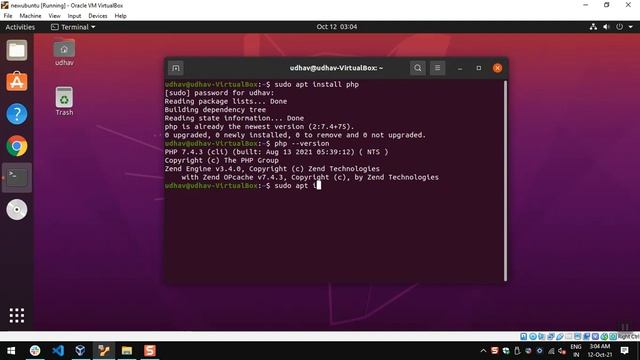Minimize the Terminal window
This screenshot has height=360, width=640.
pos(460,68)
